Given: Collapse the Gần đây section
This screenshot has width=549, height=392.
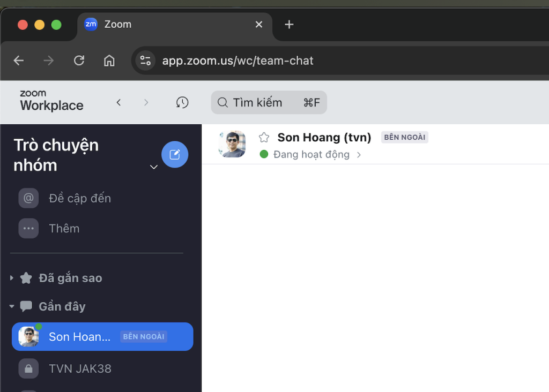Looking at the screenshot, I should 12,306.
